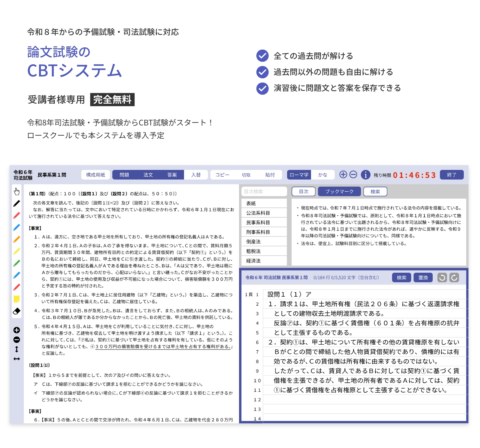Redo the answer edit
The height and width of the screenshot is (448, 480).
click(454, 277)
